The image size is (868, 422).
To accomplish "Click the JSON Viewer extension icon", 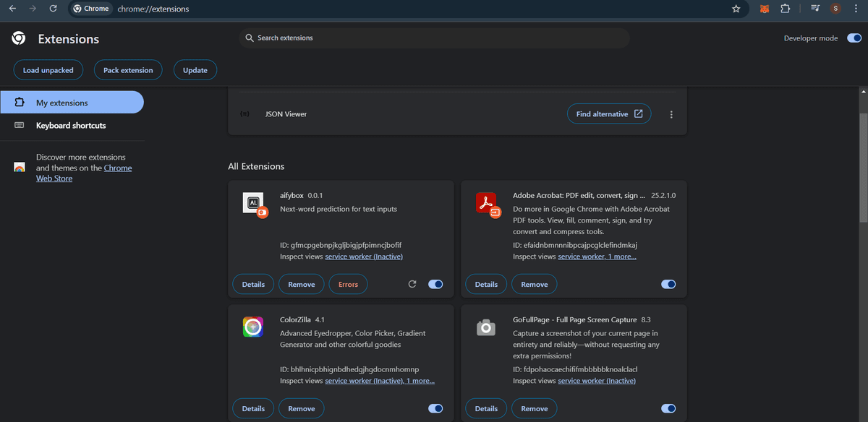I will (x=245, y=114).
